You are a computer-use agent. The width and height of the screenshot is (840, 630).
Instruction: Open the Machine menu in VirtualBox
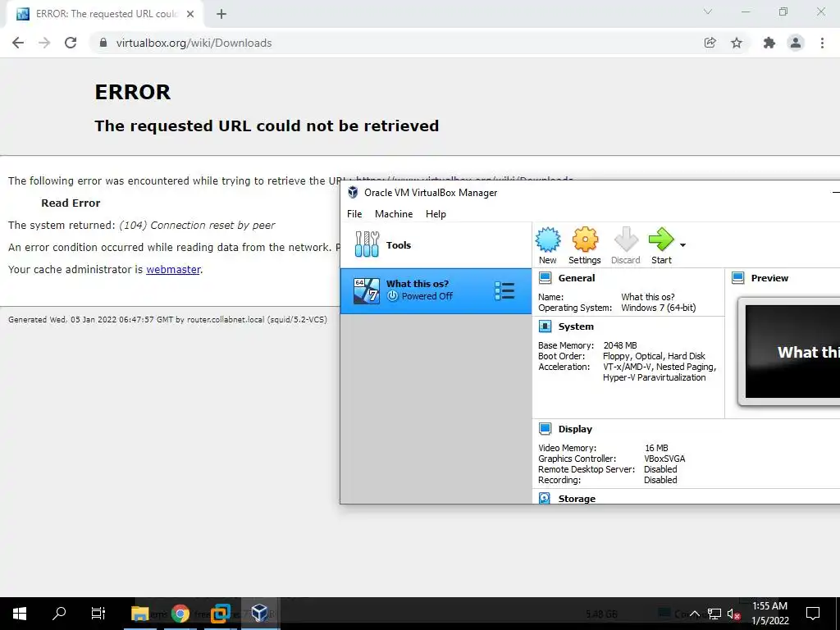point(394,214)
